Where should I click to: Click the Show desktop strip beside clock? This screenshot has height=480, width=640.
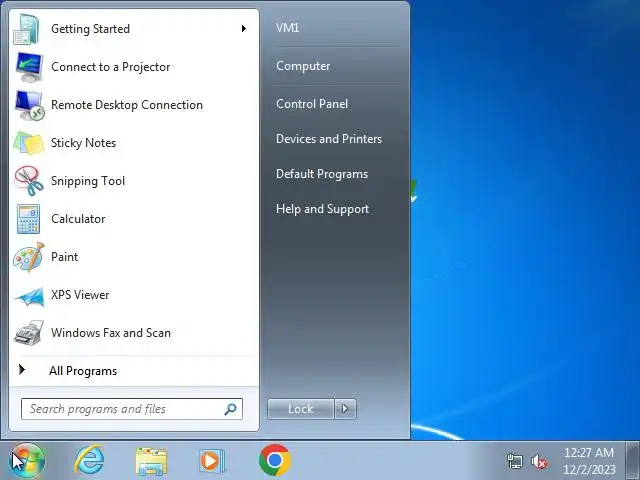633,460
